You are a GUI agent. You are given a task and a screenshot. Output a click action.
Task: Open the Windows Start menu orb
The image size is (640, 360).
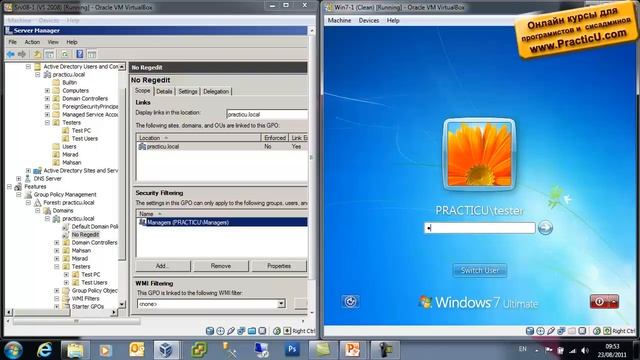(13, 350)
